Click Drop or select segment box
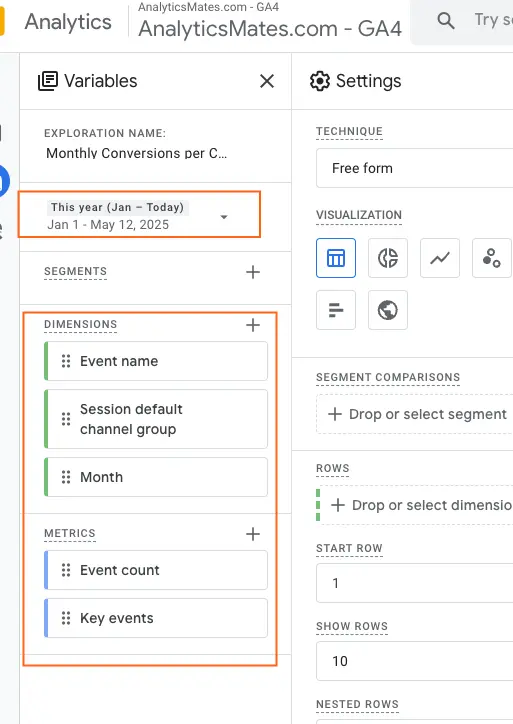 414,414
